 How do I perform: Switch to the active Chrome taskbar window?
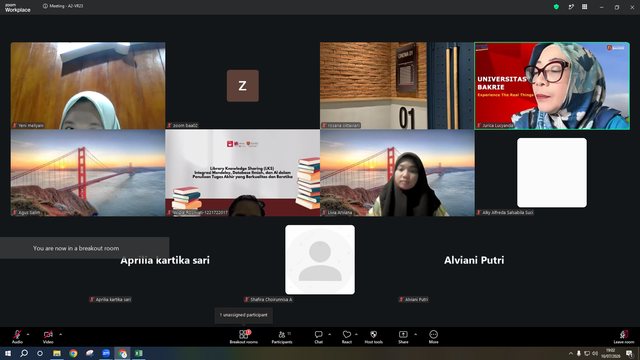122,353
